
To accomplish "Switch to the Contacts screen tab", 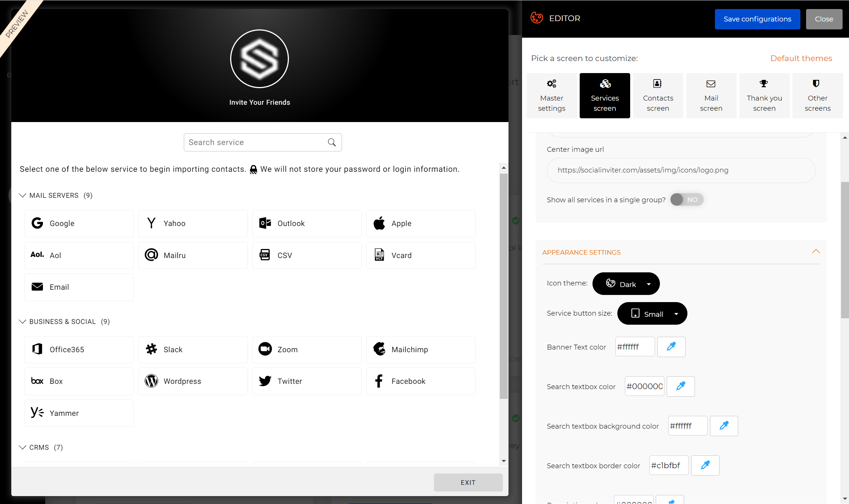I will click(658, 96).
